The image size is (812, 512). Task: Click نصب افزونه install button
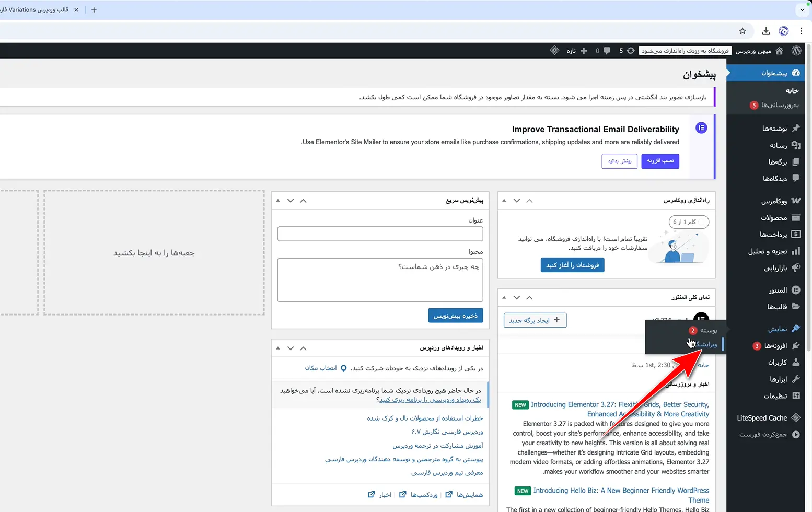point(660,161)
